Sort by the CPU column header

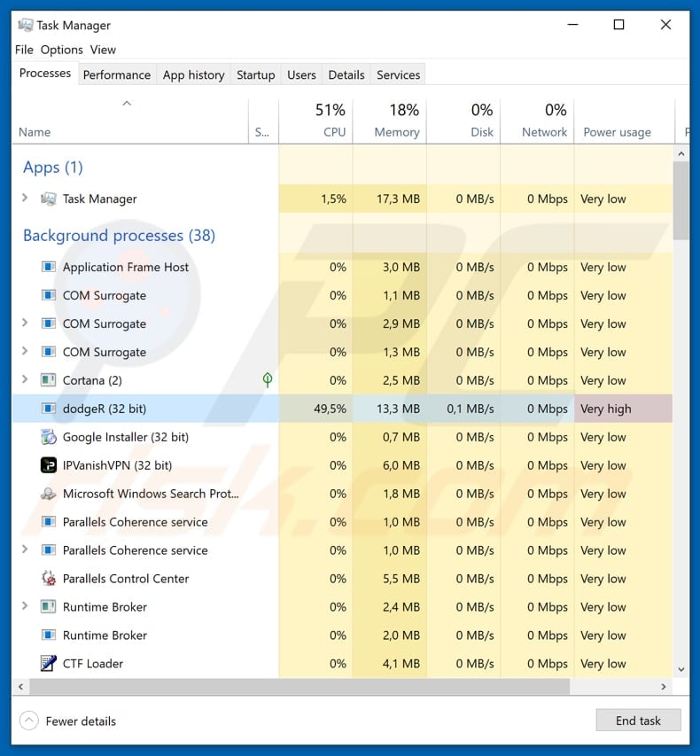(x=315, y=121)
